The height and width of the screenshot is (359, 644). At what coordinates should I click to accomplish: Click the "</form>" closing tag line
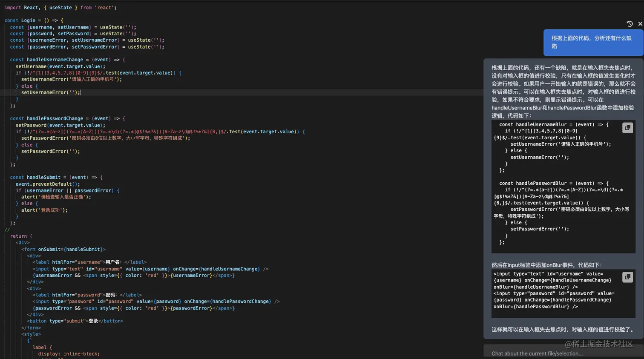tap(31, 327)
